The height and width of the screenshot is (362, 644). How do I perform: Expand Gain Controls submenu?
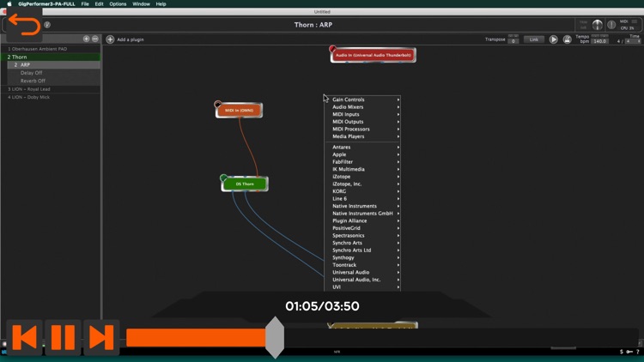[x=362, y=100]
